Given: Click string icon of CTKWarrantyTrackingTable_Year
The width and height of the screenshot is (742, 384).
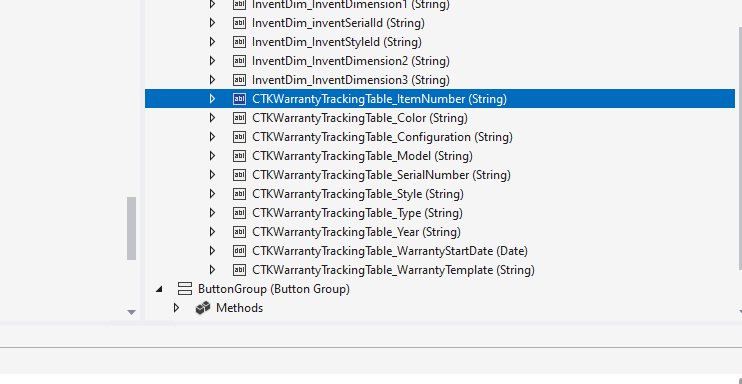Looking at the screenshot, I should pos(239,232).
